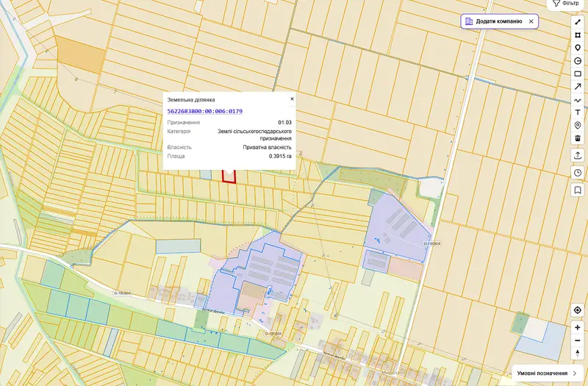Viewport: 588px width, 386px height.
Task: Select the arrow drawing tool
Action: (578, 87)
